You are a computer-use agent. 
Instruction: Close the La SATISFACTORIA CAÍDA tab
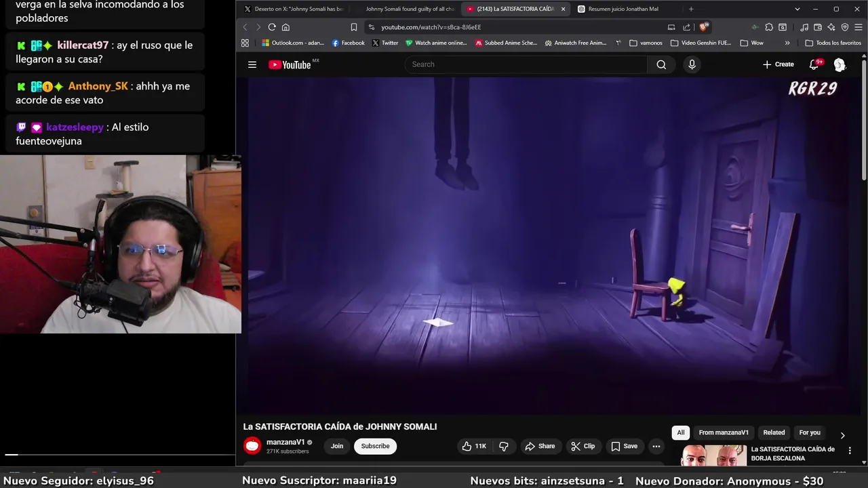pyautogui.click(x=563, y=9)
